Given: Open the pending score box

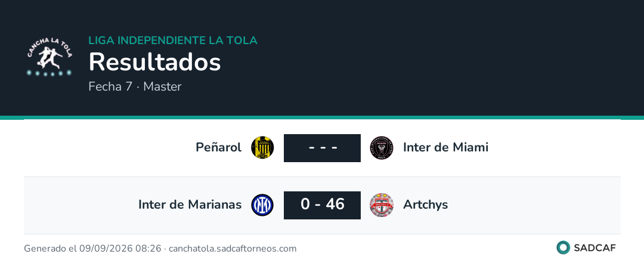Looking at the screenshot, I should pyautogui.click(x=322, y=148).
